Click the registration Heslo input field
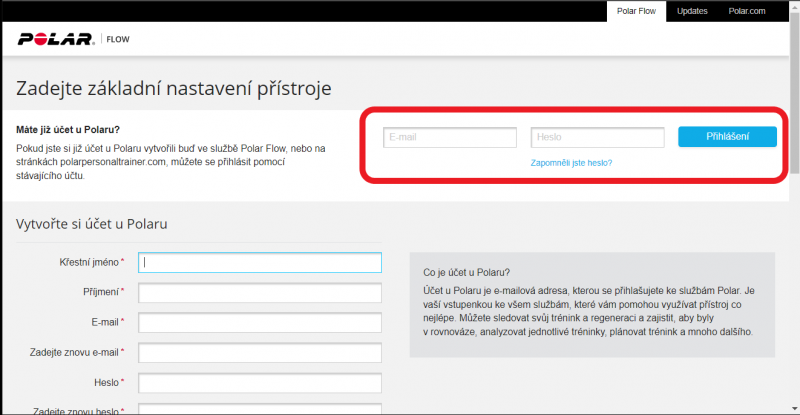This screenshot has width=800, height=415. (x=260, y=383)
